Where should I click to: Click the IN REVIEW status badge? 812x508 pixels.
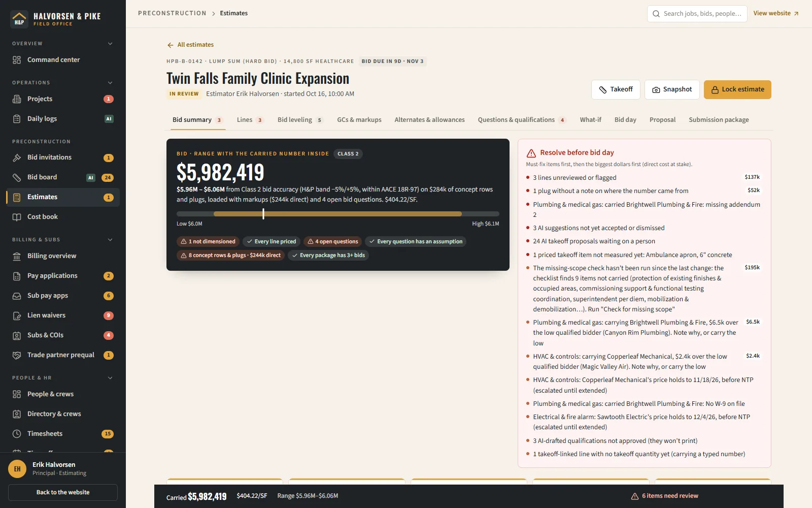tap(184, 94)
